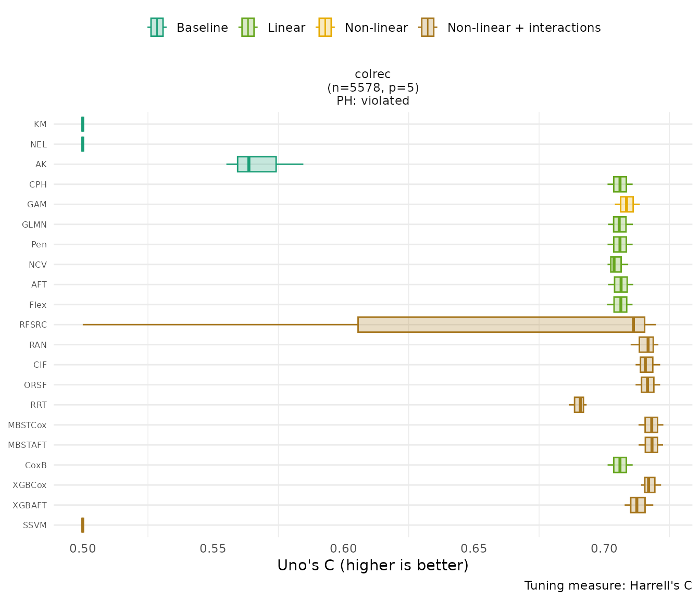Click the "Uno's C (higher is better)" axis title

click(x=372, y=566)
